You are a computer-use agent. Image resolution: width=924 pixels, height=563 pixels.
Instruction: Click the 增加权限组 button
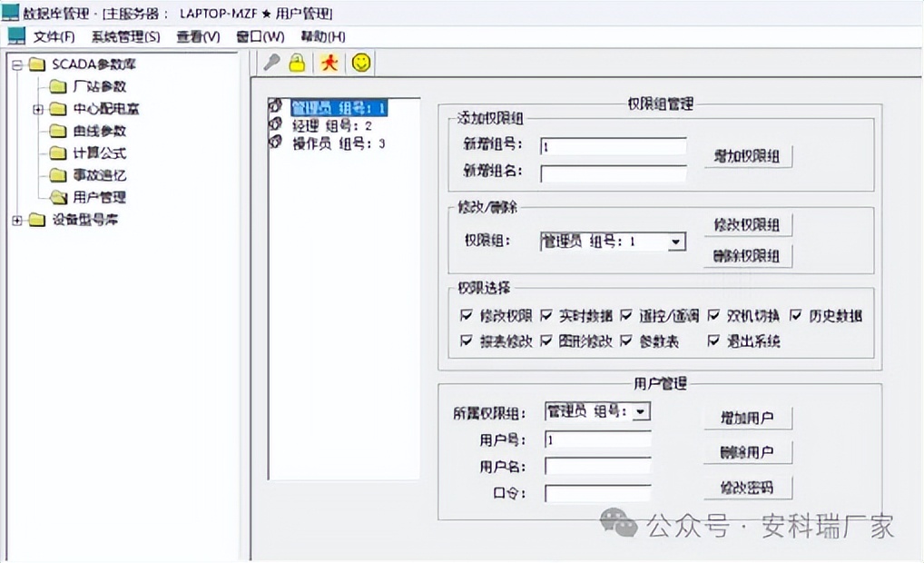[747, 156]
